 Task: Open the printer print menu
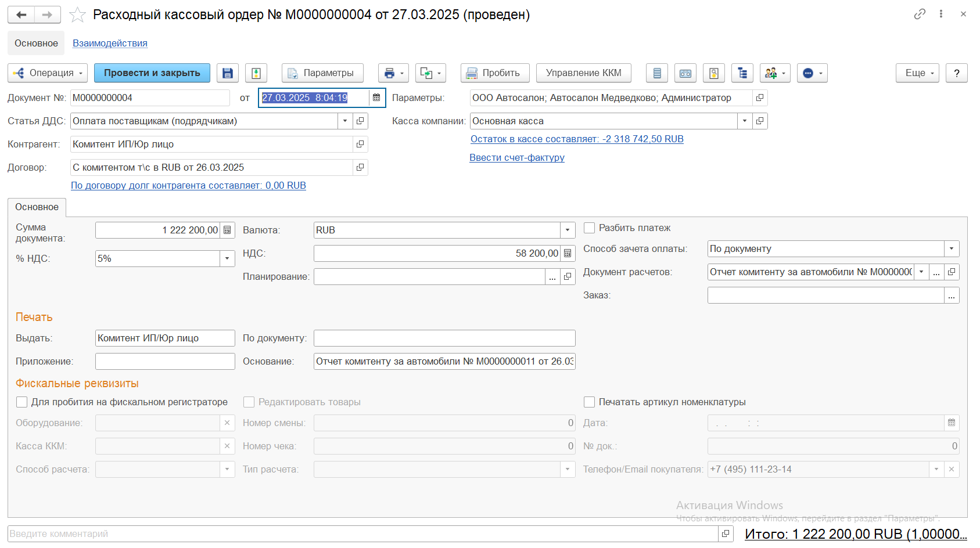click(393, 73)
